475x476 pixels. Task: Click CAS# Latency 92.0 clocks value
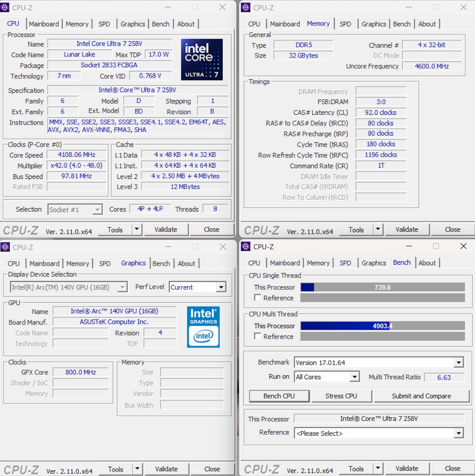point(381,112)
